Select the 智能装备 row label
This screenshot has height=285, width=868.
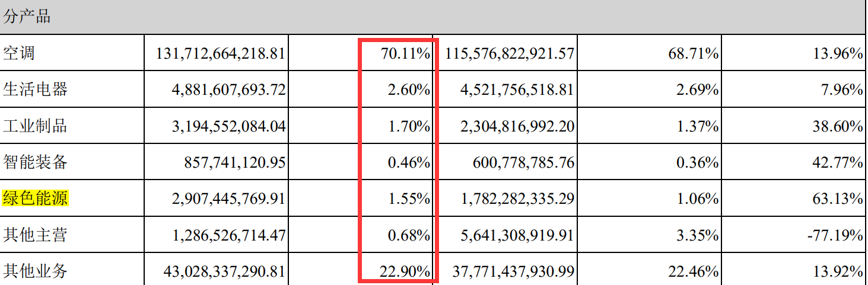pos(36,162)
